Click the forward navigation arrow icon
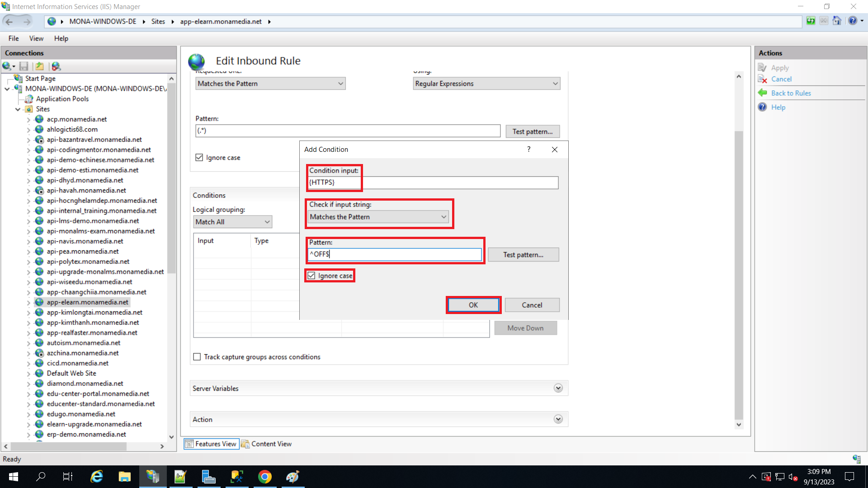This screenshot has height=488, width=868. [x=27, y=21]
